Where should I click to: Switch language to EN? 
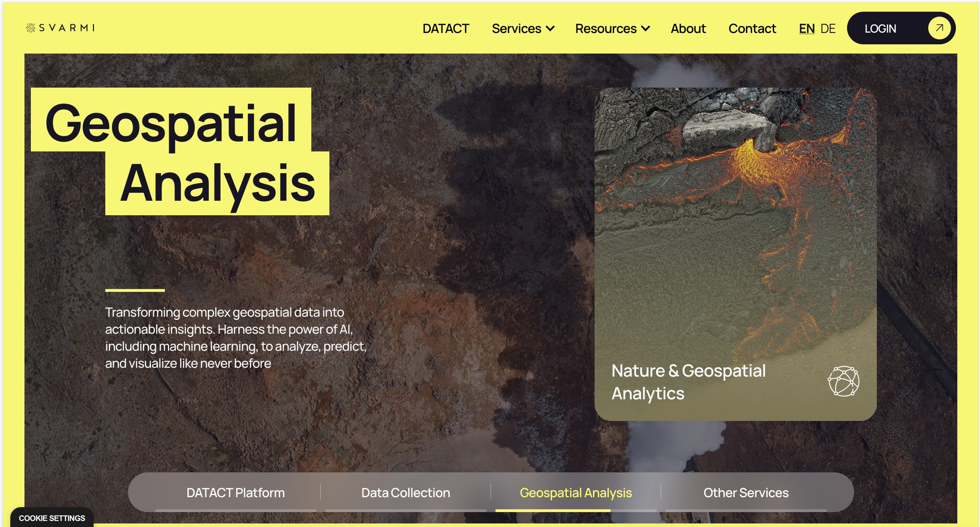pos(806,28)
